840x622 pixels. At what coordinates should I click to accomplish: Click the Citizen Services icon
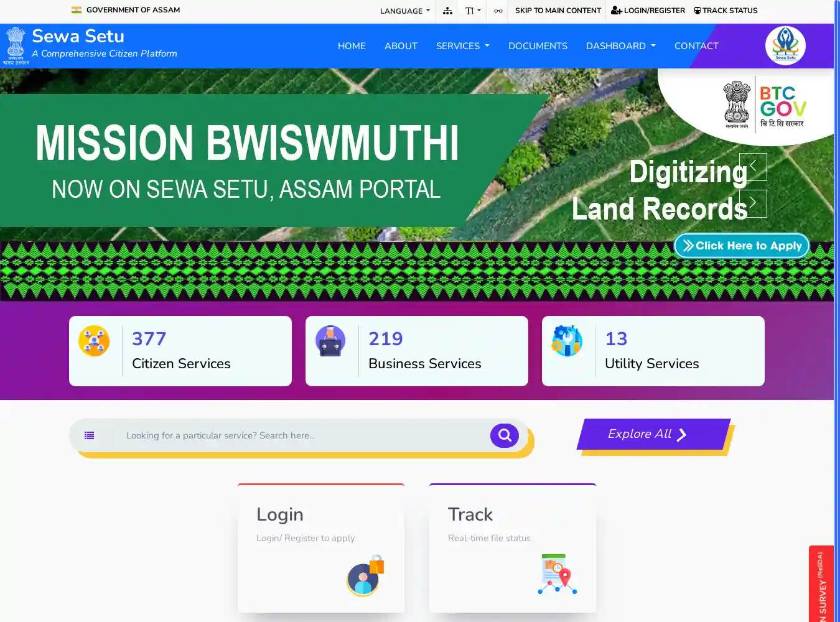94,341
